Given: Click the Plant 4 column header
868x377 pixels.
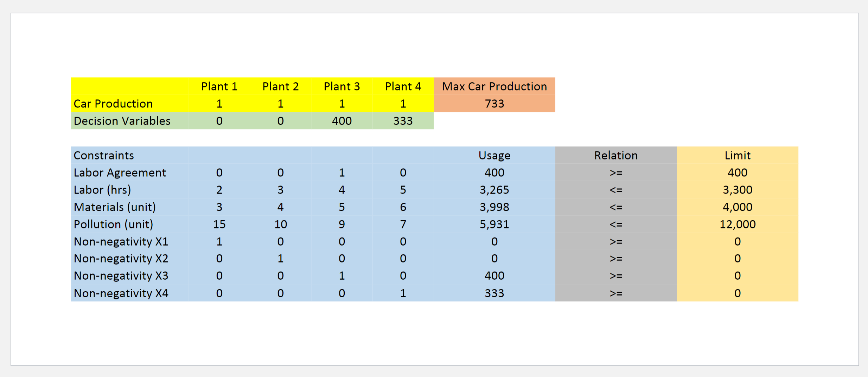Looking at the screenshot, I should point(402,86).
